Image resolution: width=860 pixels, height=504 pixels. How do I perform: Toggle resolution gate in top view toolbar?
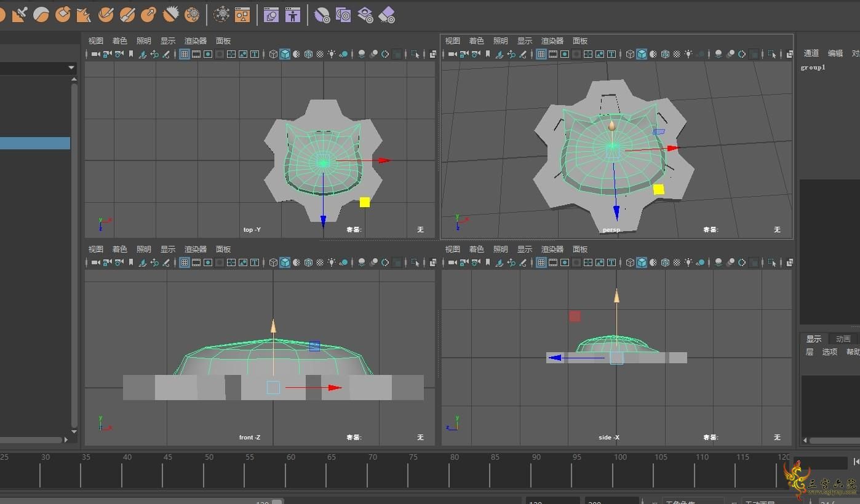coord(208,54)
